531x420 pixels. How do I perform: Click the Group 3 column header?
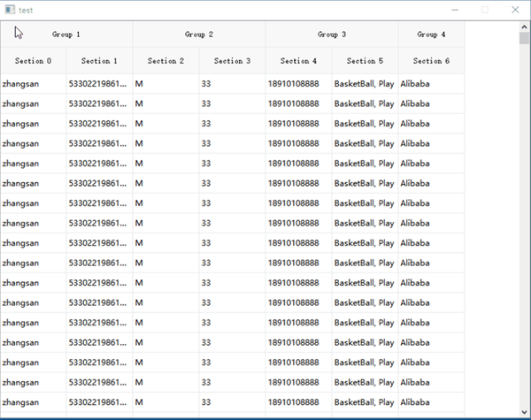tap(332, 34)
